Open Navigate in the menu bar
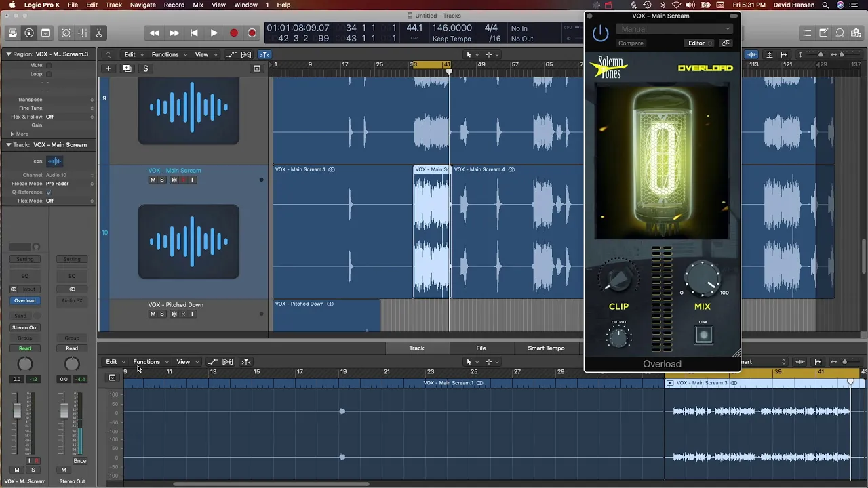The image size is (868, 488). pos(142,5)
